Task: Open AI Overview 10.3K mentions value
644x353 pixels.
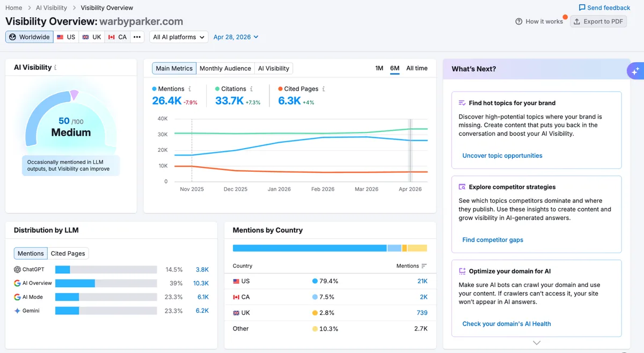Action: pyautogui.click(x=201, y=283)
